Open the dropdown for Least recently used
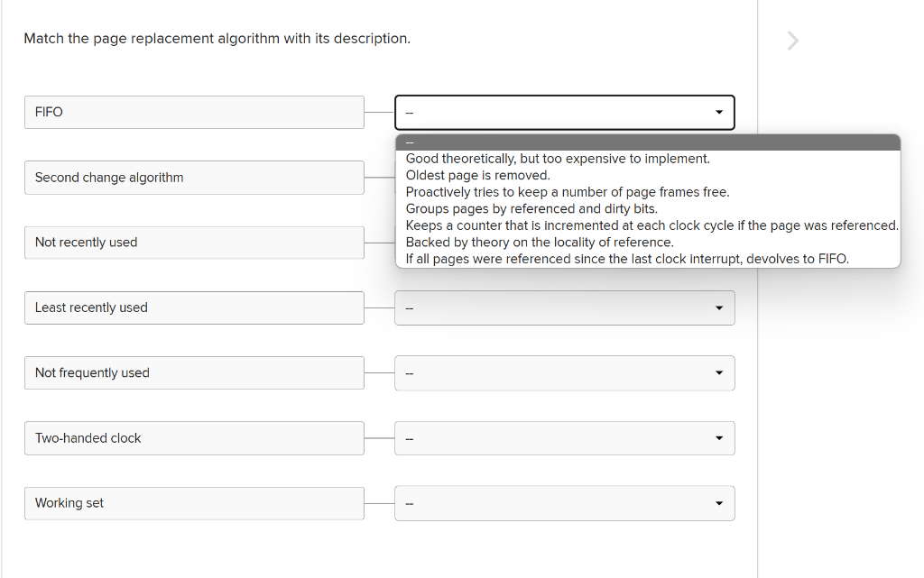 [x=564, y=307]
